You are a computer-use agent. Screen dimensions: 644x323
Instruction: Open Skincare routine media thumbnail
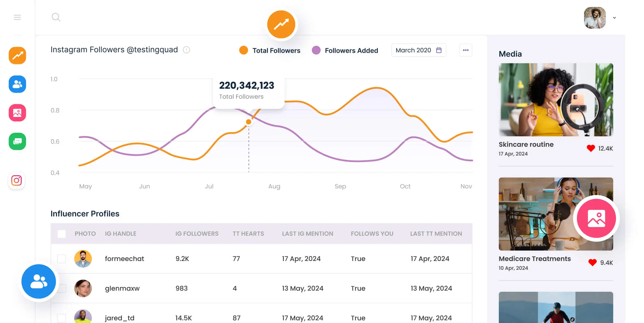556,100
